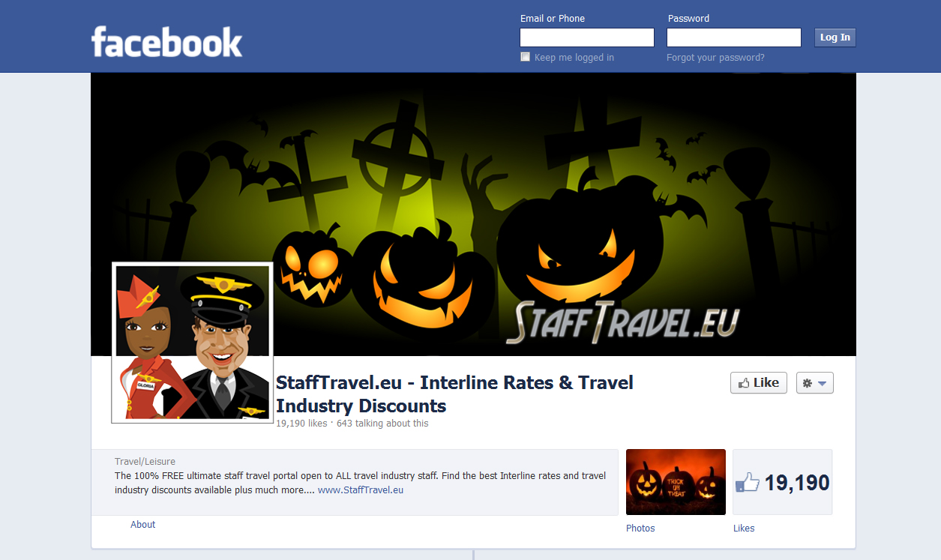Screen dimensions: 941x560
Task: Open the Halloween cover photo
Action: [473, 214]
